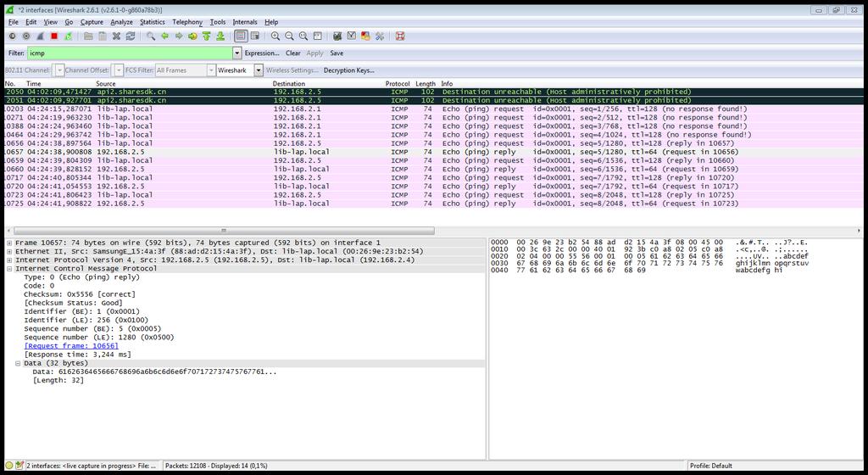The width and height of the screenshot is (868, 475).
Task: Restart the running live capture
Action: click(68, 36)
